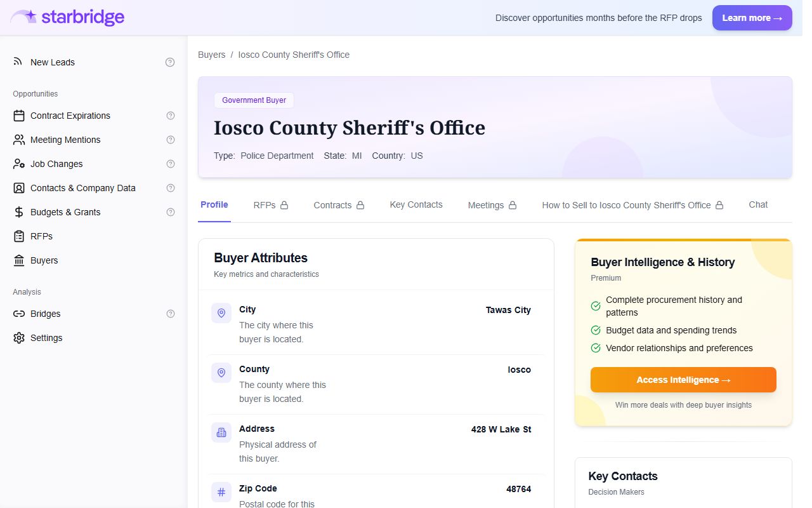Open help icon beside Contacts & Company Data
Viewport: 812px width, 508px height.
pos(170,188)
